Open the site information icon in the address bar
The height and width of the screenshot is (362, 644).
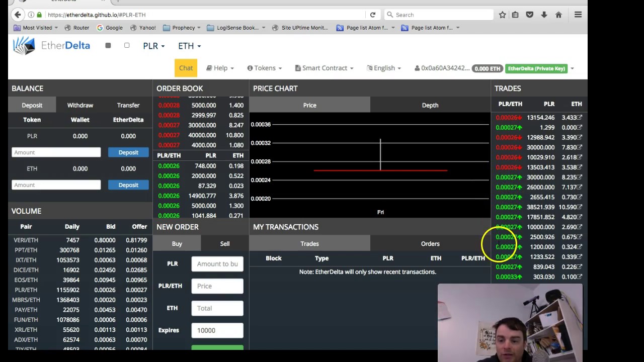point(31,15)
